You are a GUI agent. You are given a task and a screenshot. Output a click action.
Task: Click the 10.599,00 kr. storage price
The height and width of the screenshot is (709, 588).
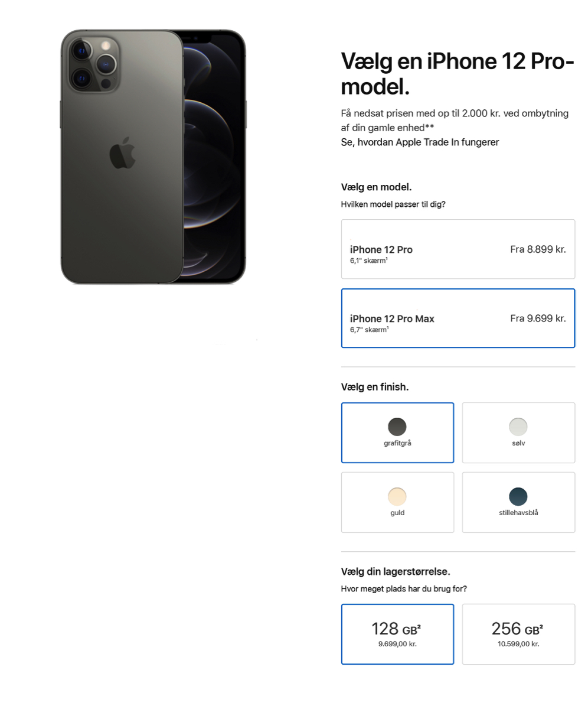click(x=518, y=644)
